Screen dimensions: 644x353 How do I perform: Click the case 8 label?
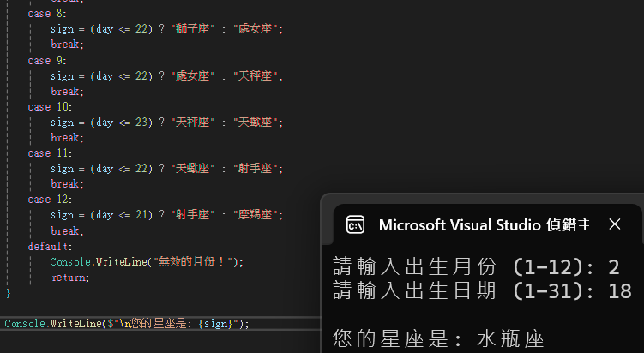(x=47, y=14)
